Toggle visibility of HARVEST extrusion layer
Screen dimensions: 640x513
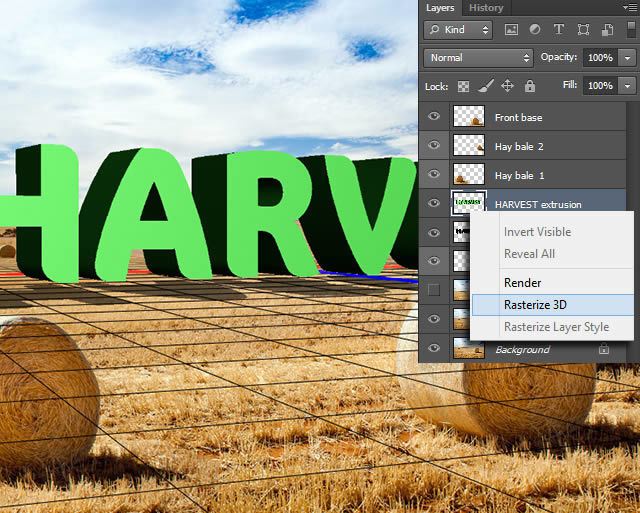tap(434, 203)
